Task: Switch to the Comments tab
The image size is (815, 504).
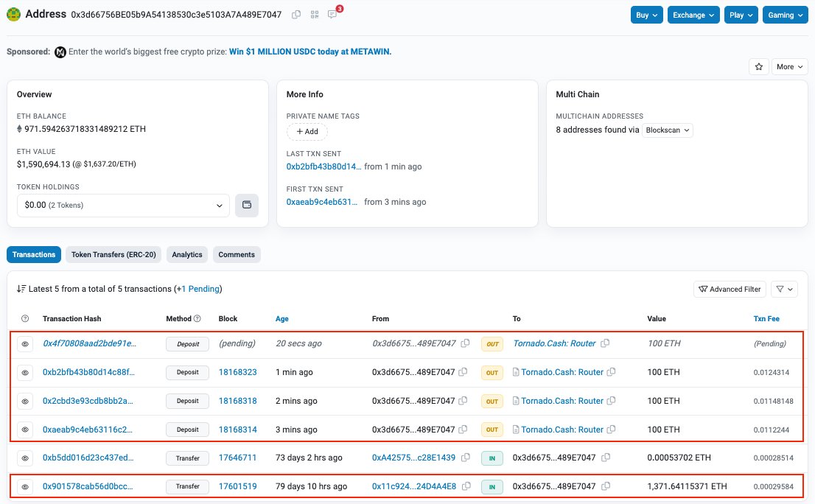Action: click(237, 255)
